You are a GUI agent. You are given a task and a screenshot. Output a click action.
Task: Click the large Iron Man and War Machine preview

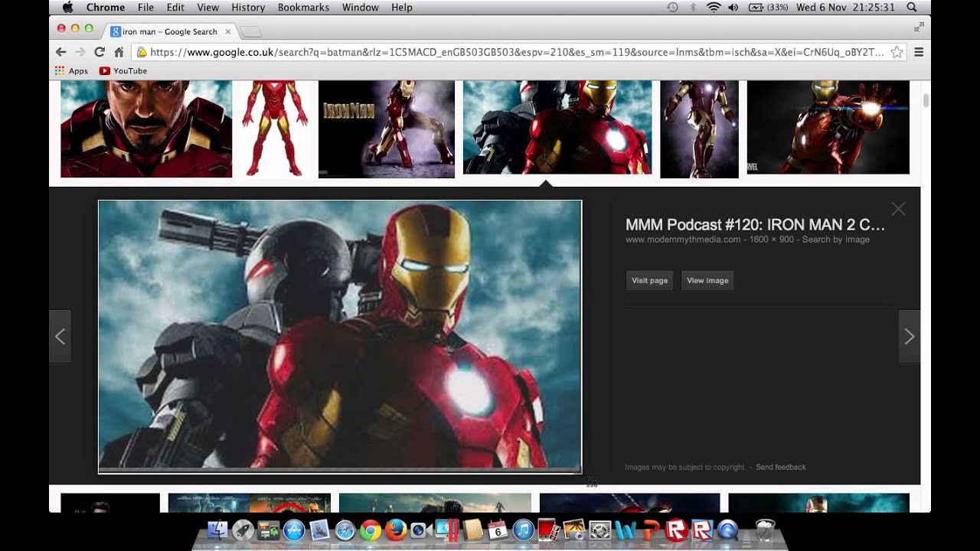point(340,336)
